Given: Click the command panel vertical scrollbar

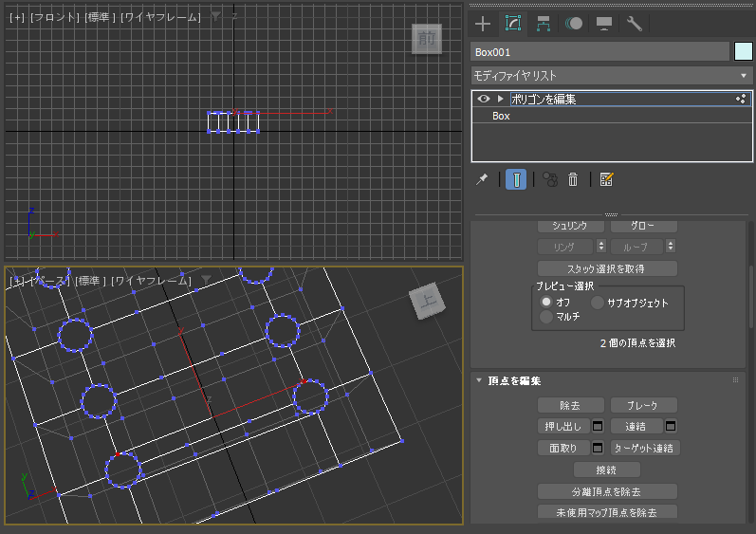Looking at the screenshot, I should (751, 296).
